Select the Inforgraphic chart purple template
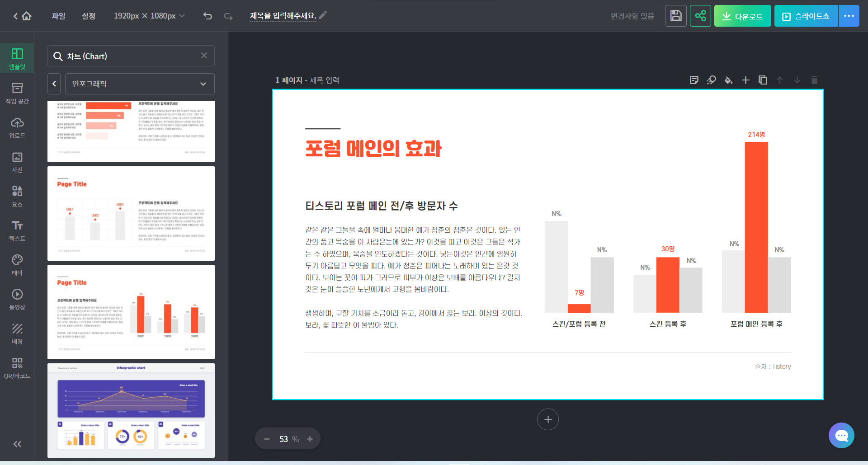 click(x=131, y=410)
